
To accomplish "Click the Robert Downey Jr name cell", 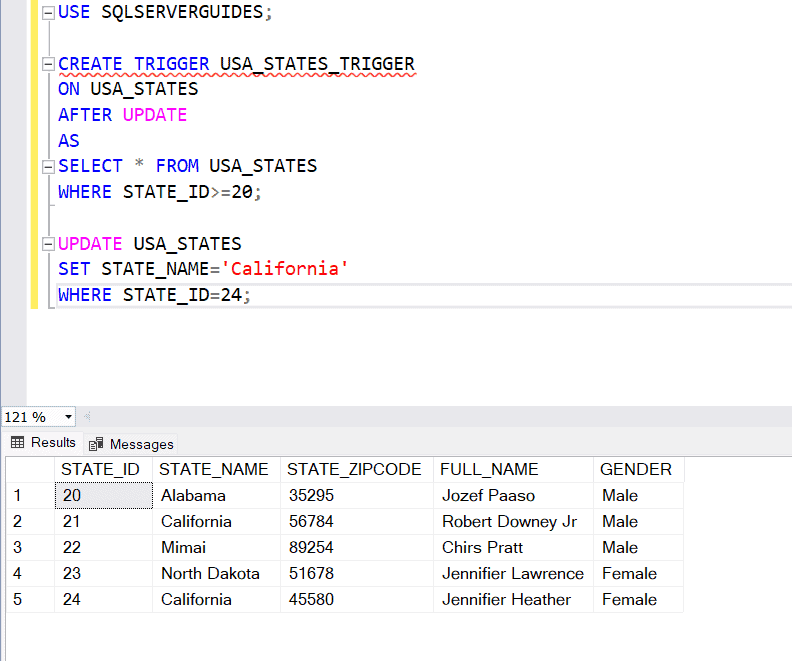I will click(x=513, y=522).
